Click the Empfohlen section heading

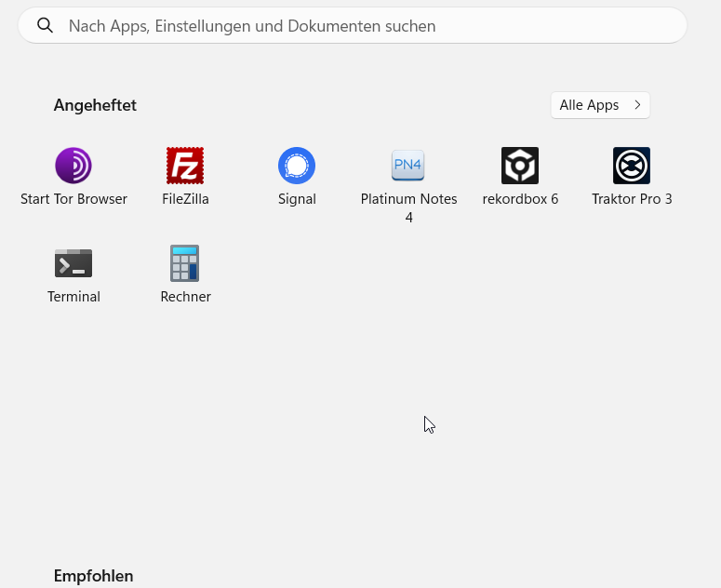coord(93,576)
